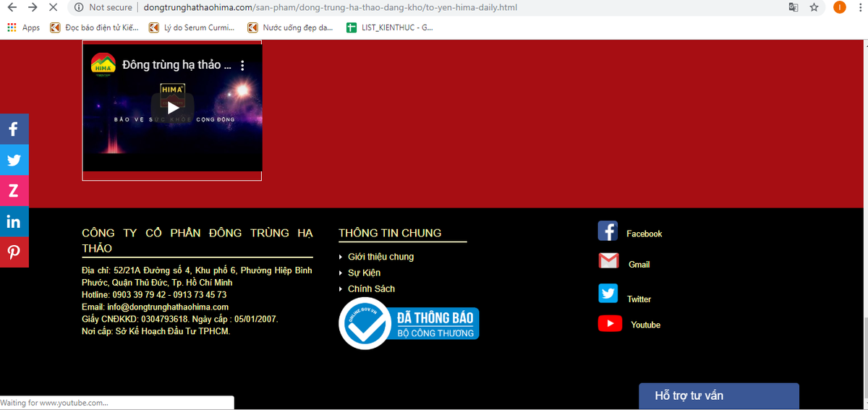Click the footer Facebook icon

[608, 231]
